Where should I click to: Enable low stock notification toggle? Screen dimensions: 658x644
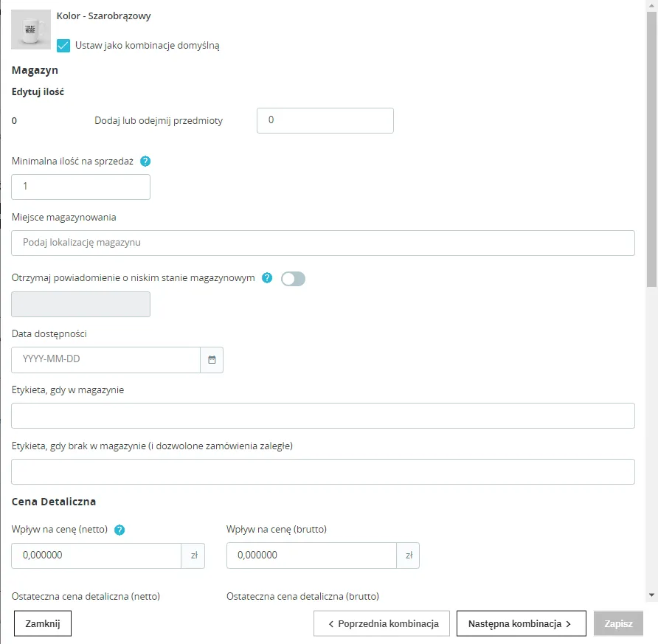[x=293, y=279]
